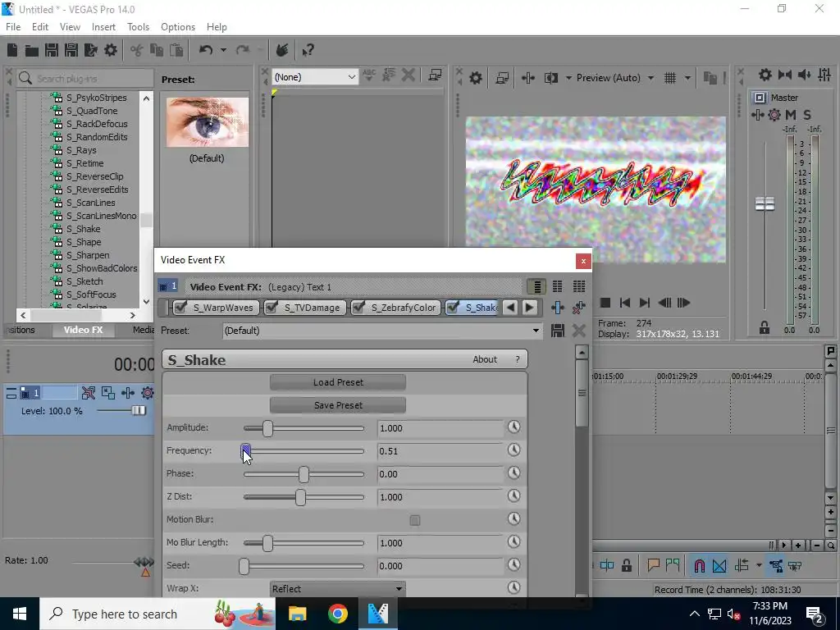Enable the Motion Blur checkbox
840x630 pixels.
(x=414, y=519)
